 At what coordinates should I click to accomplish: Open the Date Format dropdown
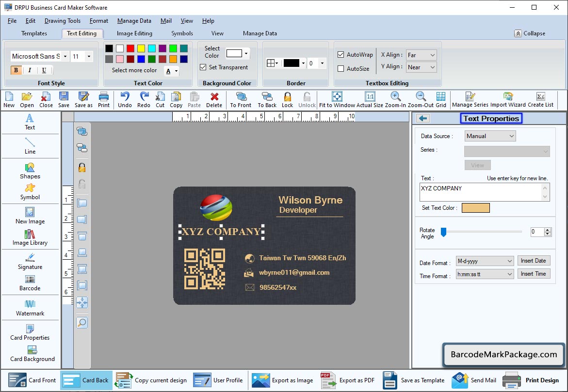(485, 261)
